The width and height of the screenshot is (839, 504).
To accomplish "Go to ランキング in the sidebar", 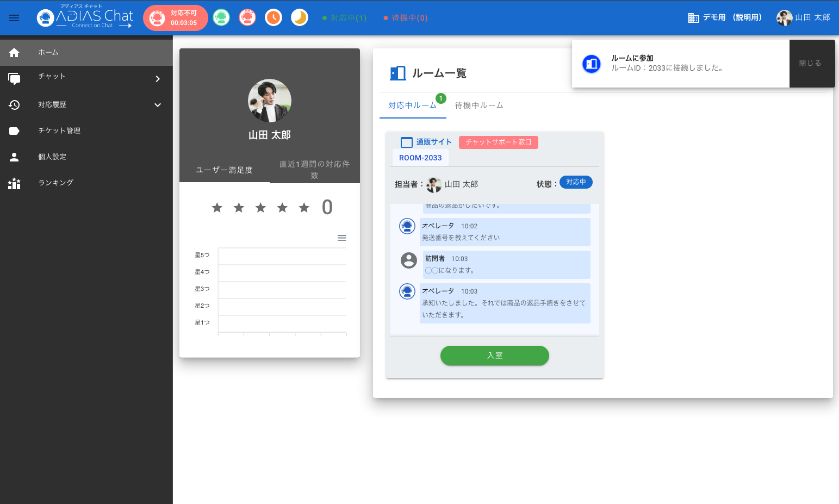I will tap(55, 183).
